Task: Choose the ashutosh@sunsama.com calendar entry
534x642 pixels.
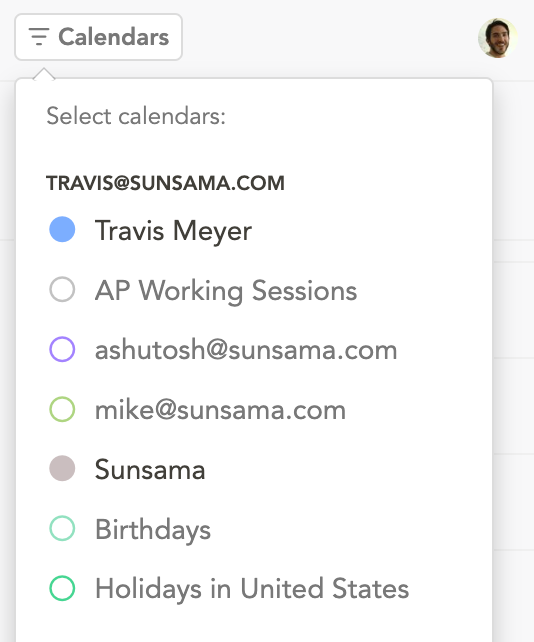Action: click(246, 350)
